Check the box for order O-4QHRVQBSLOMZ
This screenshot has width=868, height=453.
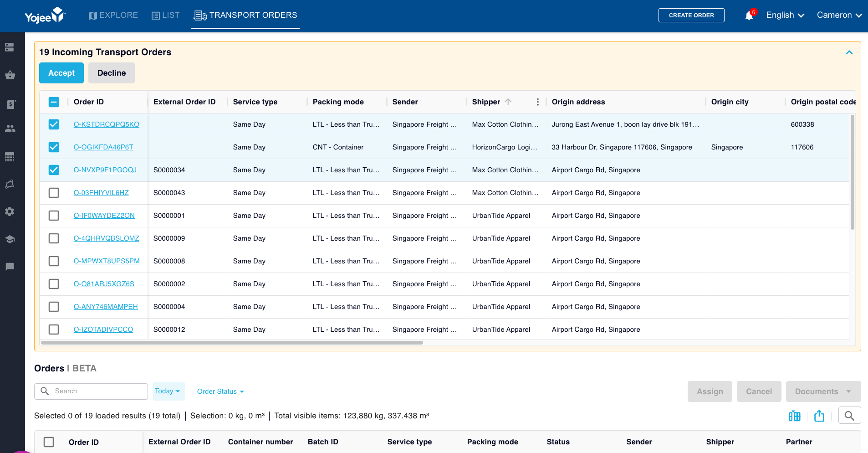54,238
